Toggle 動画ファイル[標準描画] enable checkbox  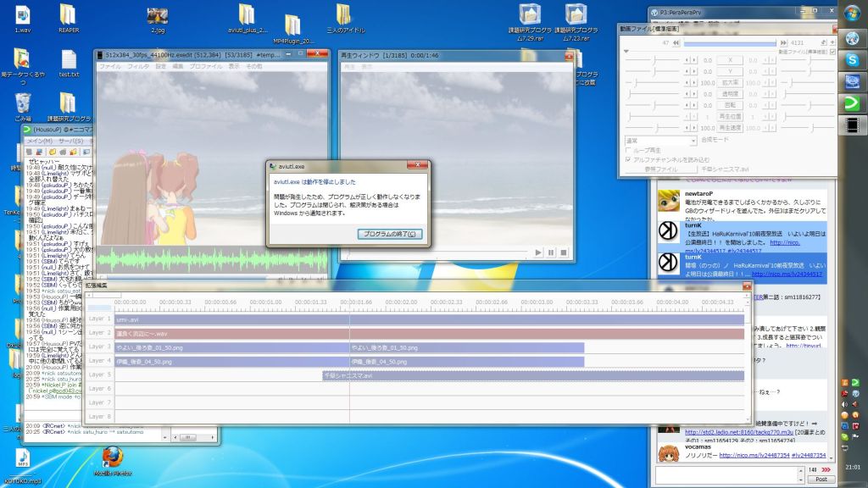(832, 52)
